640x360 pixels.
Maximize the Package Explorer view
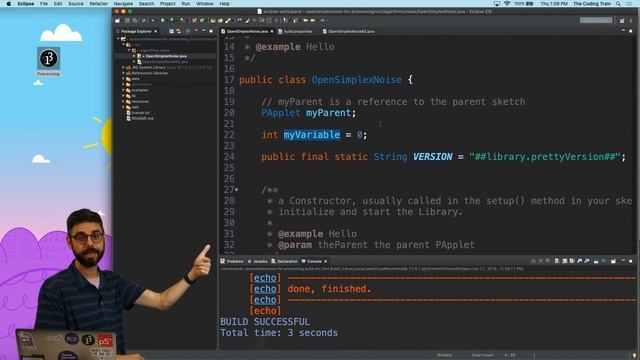pos(211,31)
